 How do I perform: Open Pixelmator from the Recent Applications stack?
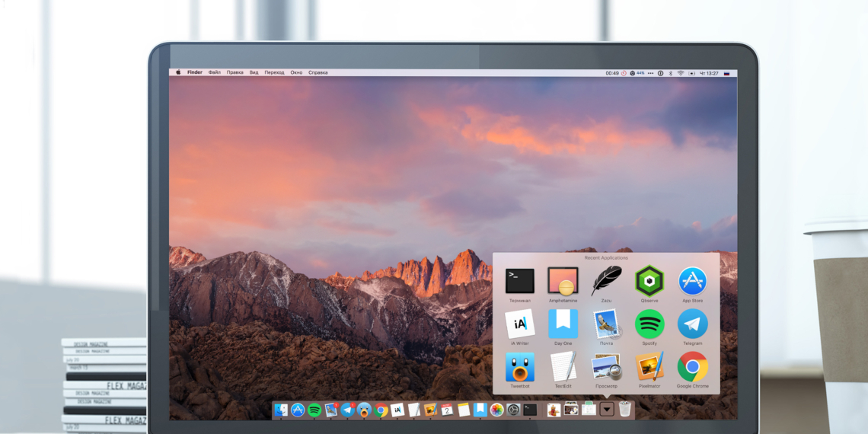(649, 367)
